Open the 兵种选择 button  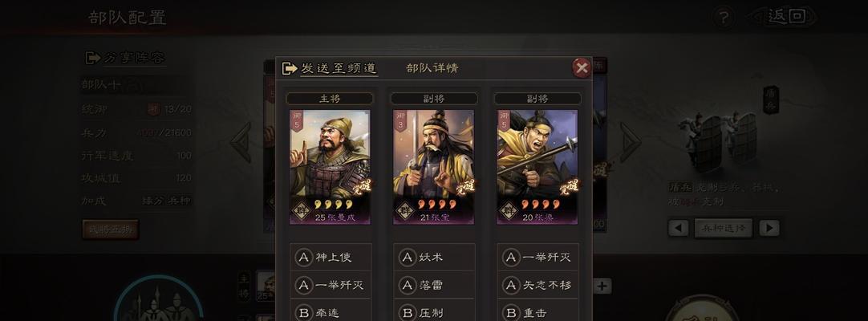point(724,228)
